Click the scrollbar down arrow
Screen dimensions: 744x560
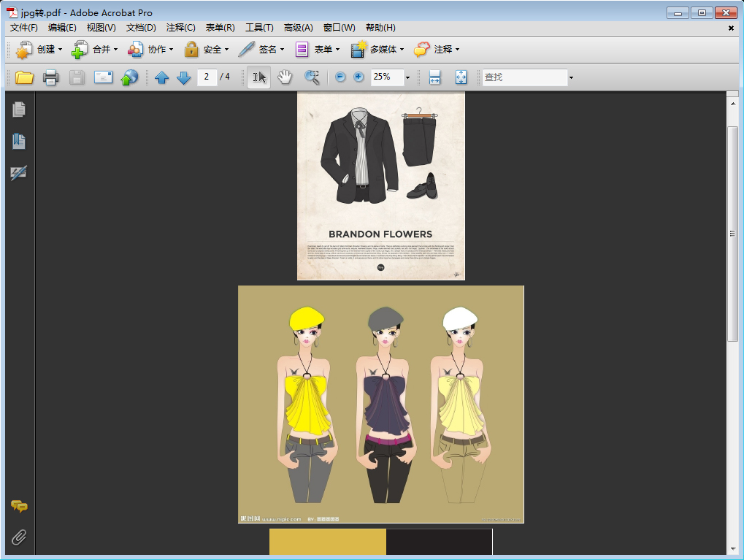[732, 548]
